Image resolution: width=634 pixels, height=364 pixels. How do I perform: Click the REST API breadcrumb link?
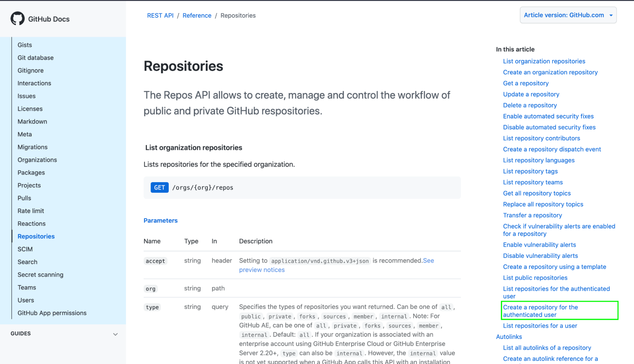pos(160,15)
